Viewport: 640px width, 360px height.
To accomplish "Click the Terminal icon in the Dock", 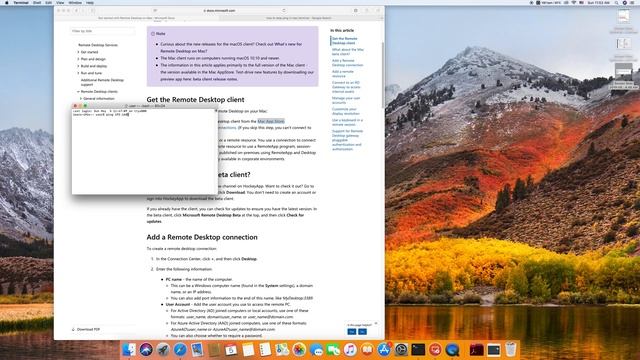I will click(x=418, y=350).
